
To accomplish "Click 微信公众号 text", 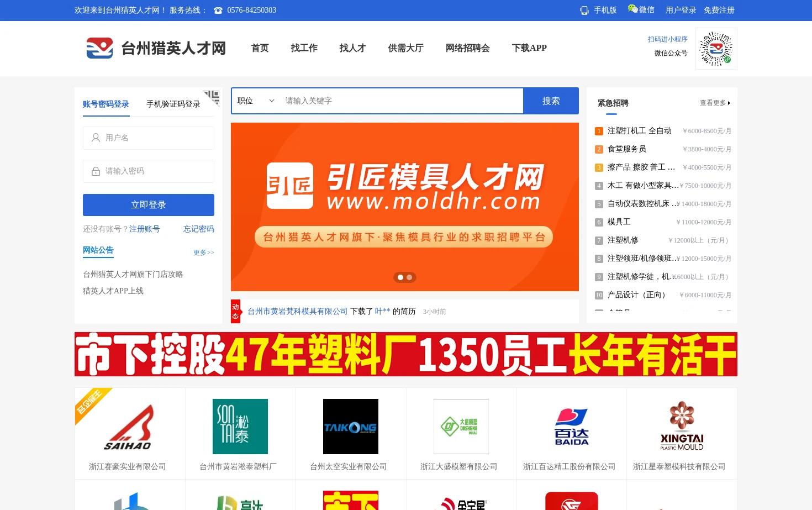I will pyautogui.click(x=671, y=53).
